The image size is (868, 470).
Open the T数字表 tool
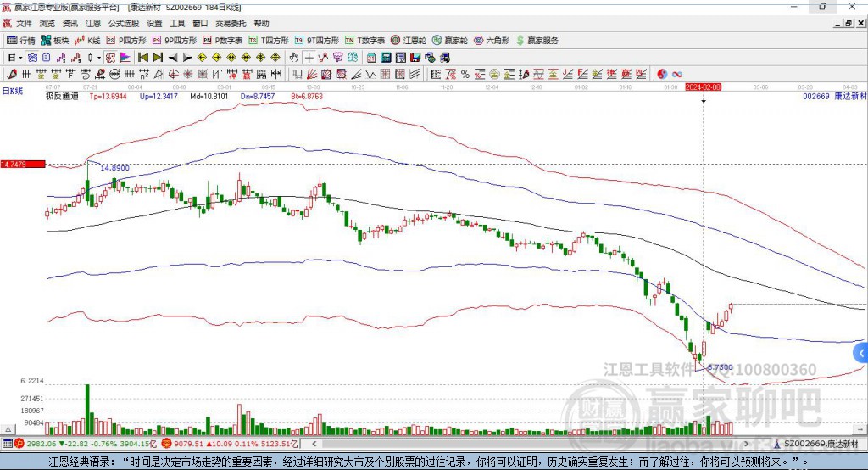coord(364,41)
